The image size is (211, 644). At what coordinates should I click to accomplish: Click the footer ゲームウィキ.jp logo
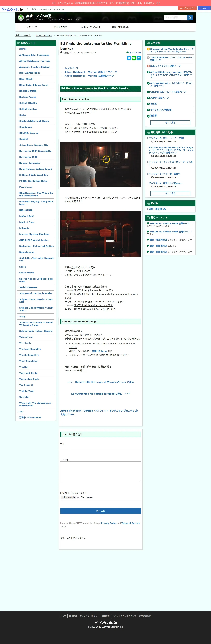(105, 623)
